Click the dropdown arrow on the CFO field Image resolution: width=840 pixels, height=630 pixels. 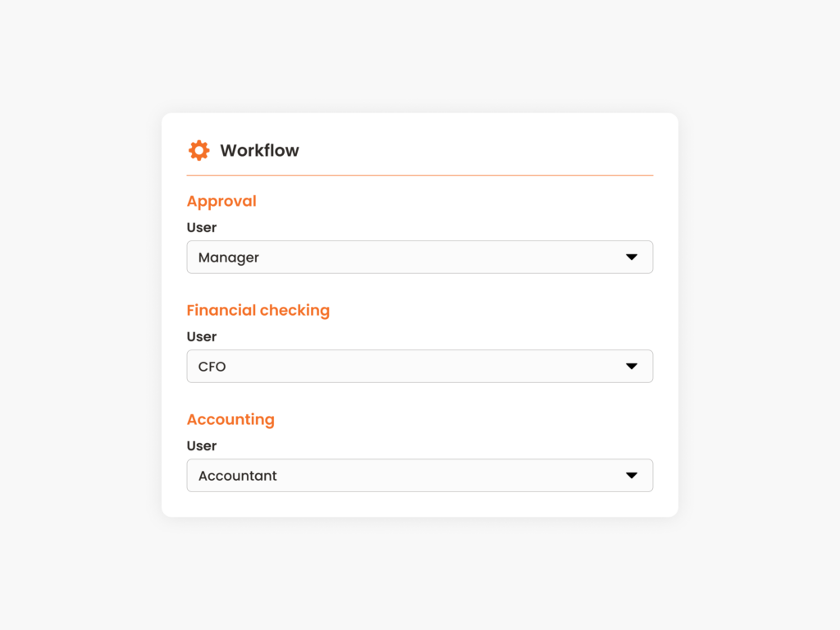pyautogui.click(x=632, y=366)
